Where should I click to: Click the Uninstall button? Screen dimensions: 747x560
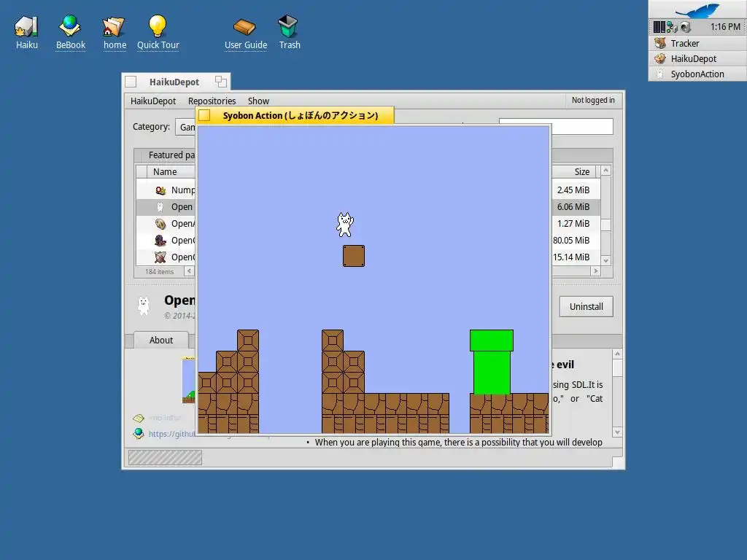coord(586,307)
